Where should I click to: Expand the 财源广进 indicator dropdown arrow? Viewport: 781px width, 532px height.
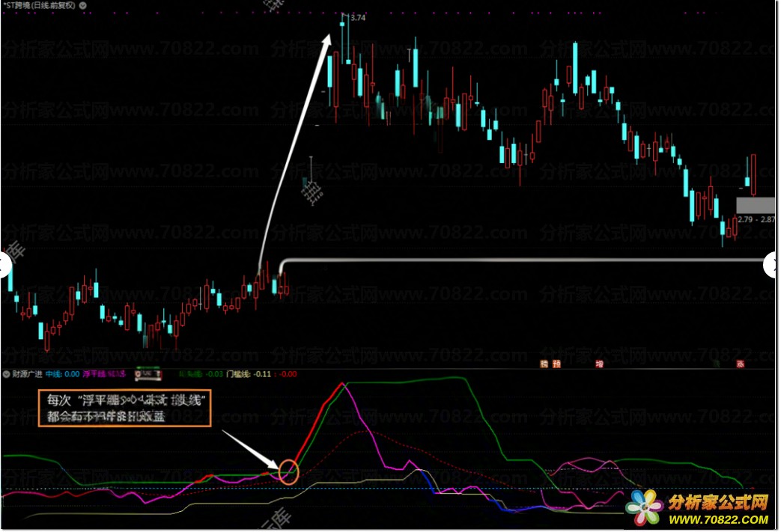[x=7, y=374]
